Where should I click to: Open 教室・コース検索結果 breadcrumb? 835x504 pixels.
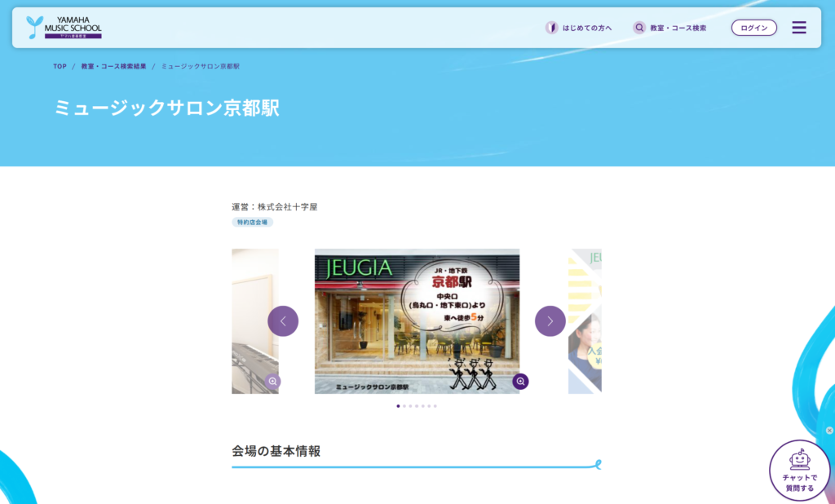(113, 67)
